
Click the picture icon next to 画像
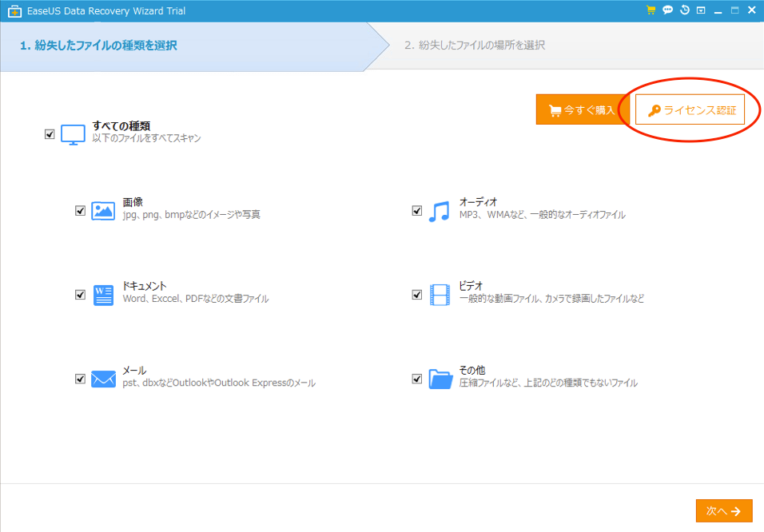[x=103, y=211]
